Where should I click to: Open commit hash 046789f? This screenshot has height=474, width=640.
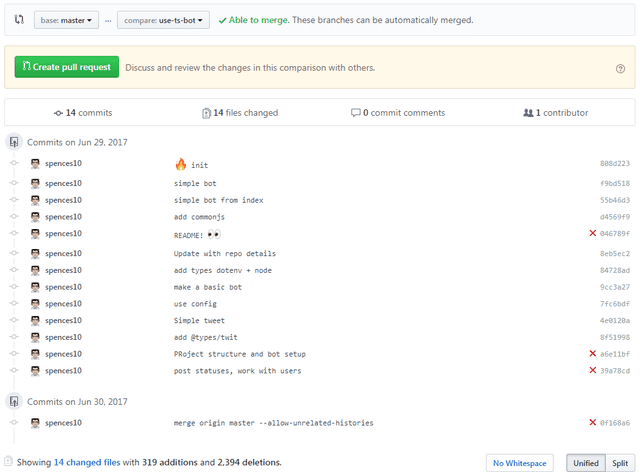pos(615,234)
